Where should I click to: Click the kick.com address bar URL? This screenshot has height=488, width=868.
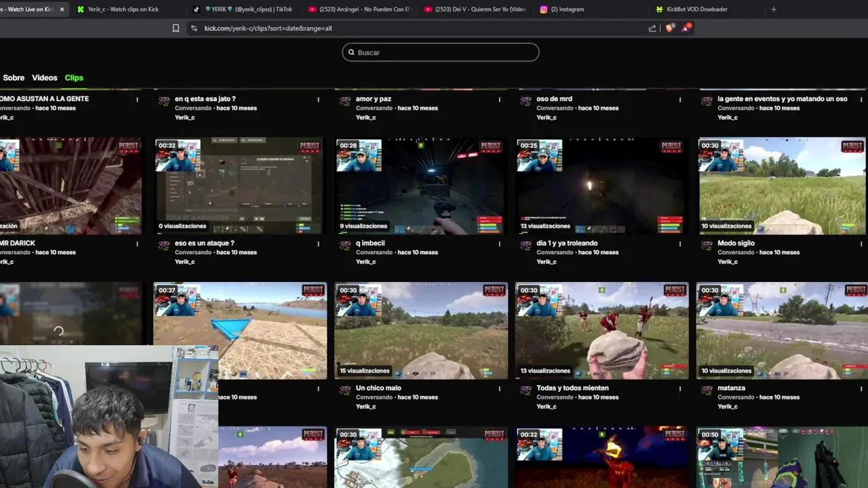point(268,28)
